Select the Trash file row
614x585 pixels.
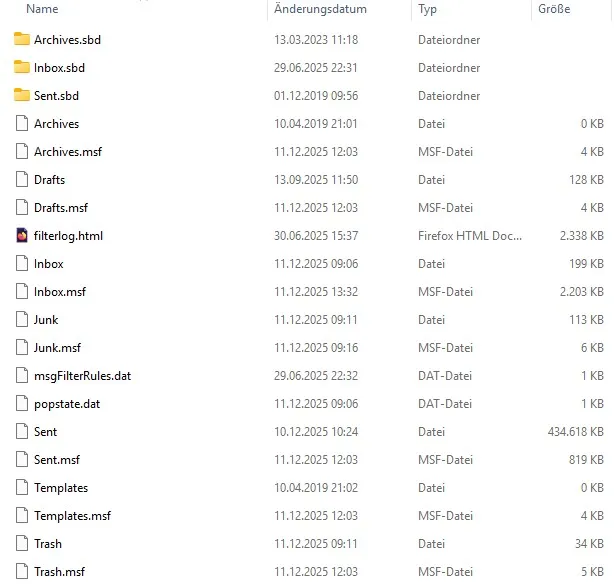click(x=309, y=543)
